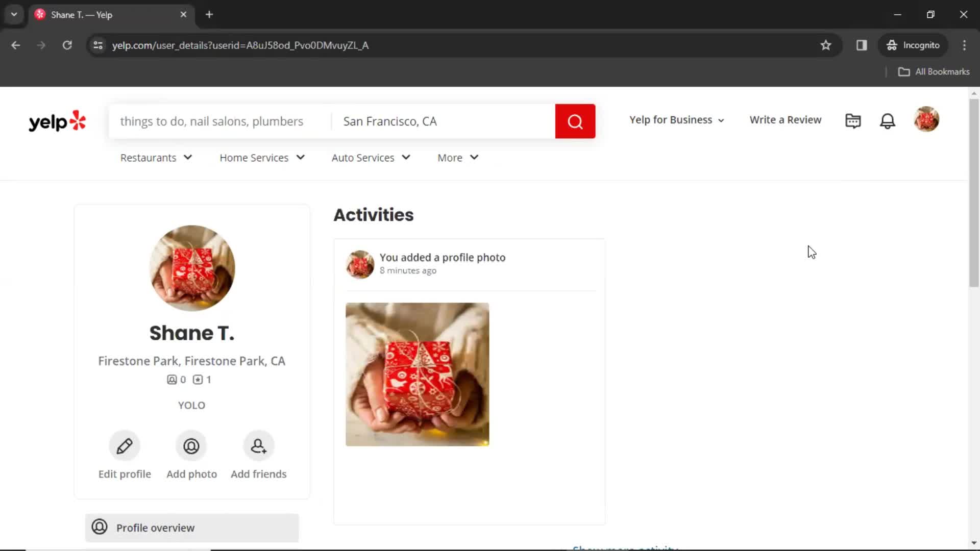Click the added profile photo image

418,373
